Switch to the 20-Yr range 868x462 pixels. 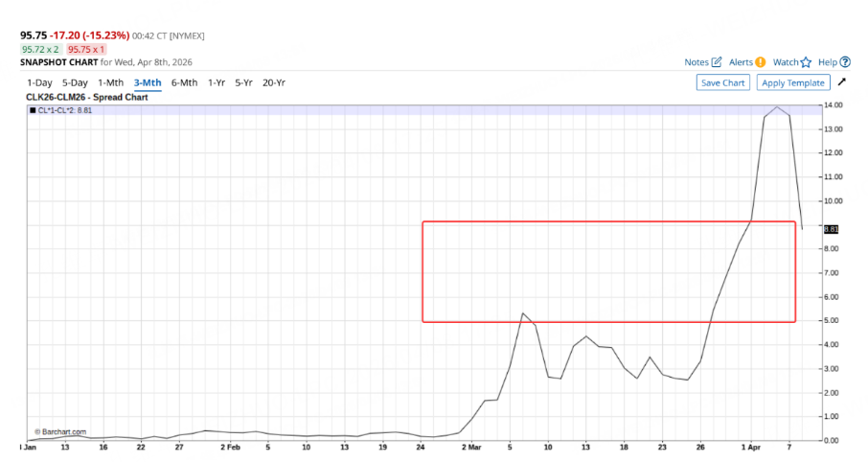pos(274,82)
